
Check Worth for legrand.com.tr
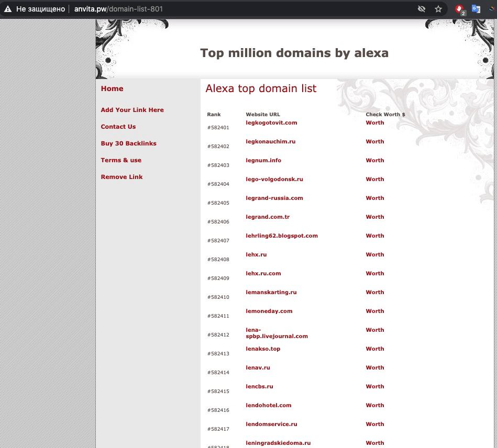(374, 217)
